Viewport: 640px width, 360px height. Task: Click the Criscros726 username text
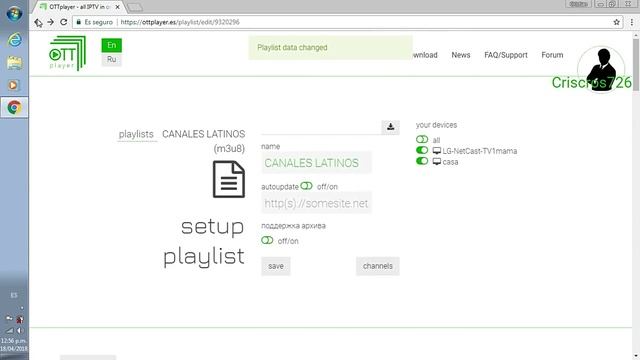591,83
